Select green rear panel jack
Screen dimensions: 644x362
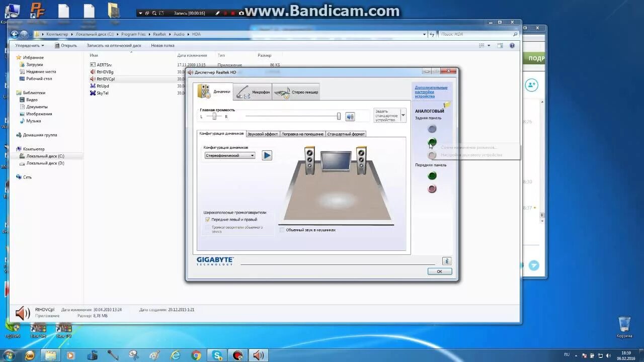pyautogui.click(x=432, y=142)
